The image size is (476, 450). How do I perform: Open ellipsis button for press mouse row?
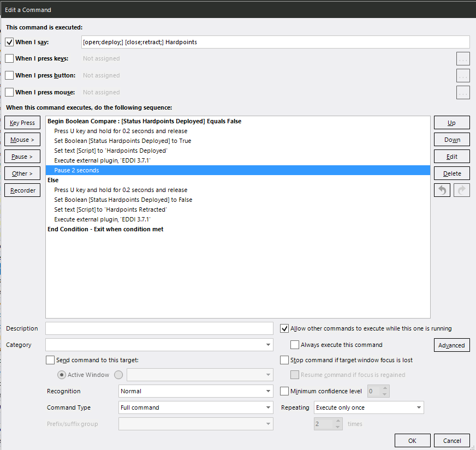pos(463,93)
